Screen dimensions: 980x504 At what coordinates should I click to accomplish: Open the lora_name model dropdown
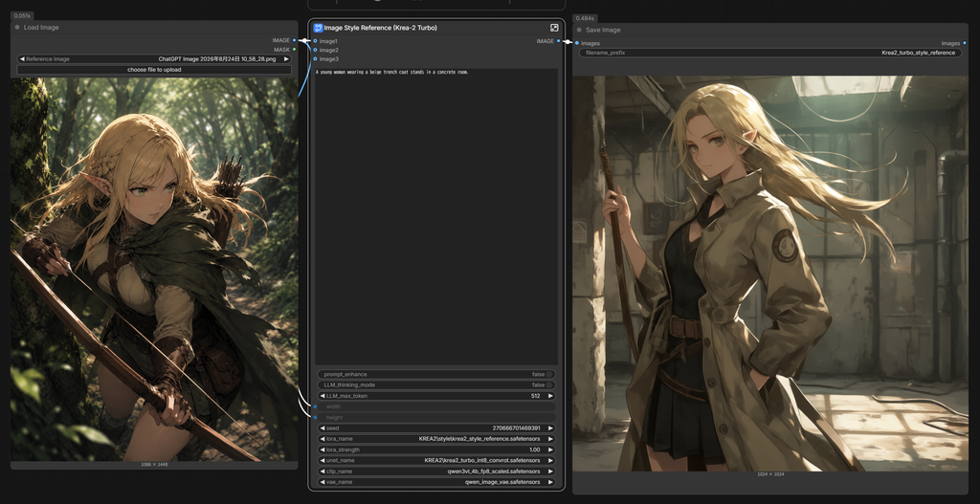click(436, 439)
